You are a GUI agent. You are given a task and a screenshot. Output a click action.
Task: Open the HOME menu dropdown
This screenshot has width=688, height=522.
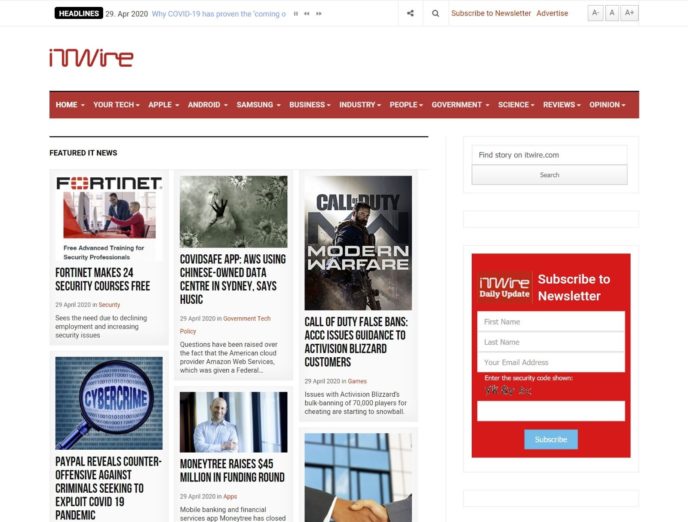(x=70, y=105)
